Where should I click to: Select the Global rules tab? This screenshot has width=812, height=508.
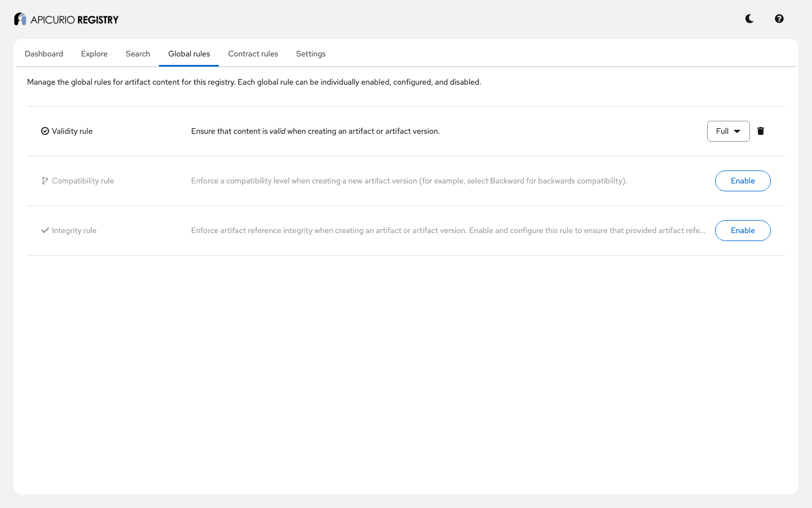[x=189, y=54]
